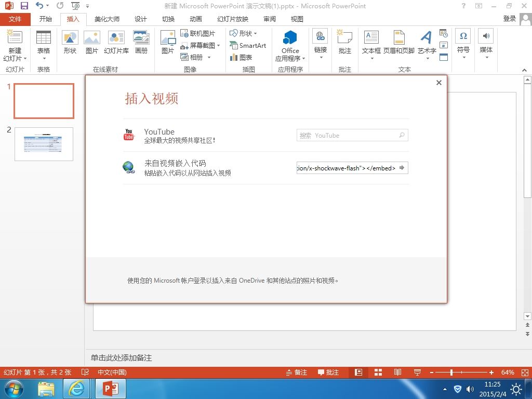Expand the WordArt gallery
This screenshot has height=399, width=532.
pos(427,45)
